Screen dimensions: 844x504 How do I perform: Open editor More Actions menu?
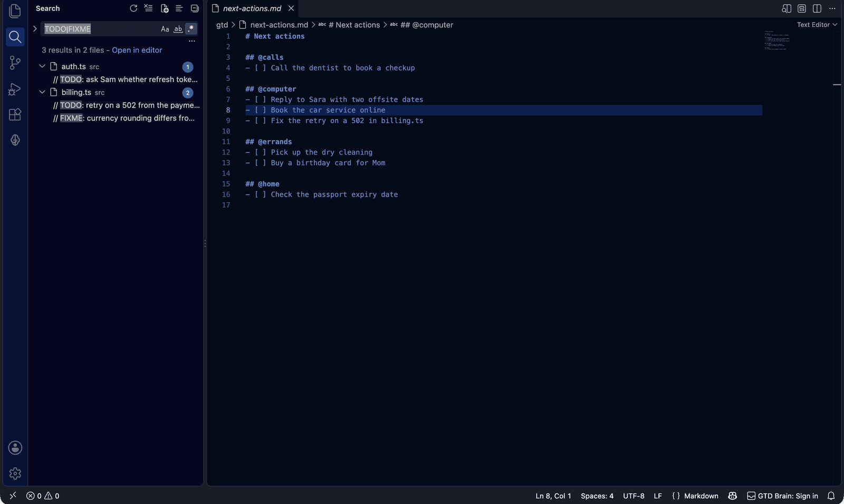pyautogui.click(x=832, y=8)
